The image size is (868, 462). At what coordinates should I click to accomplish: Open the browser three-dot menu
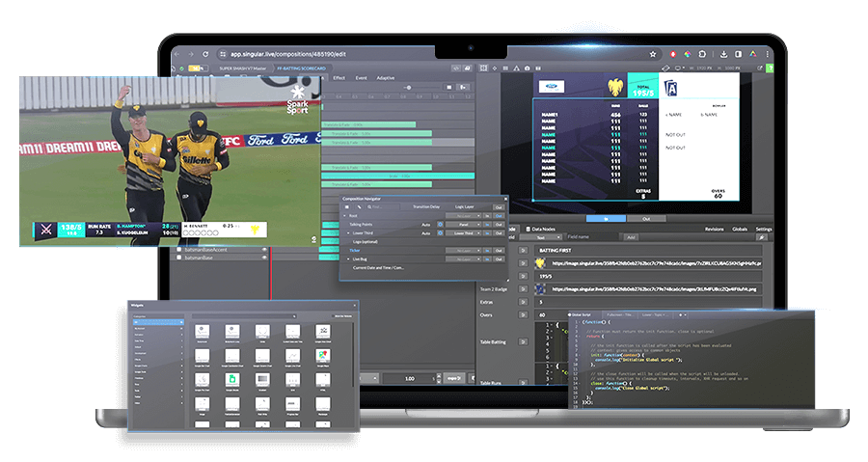click(767, 54)
